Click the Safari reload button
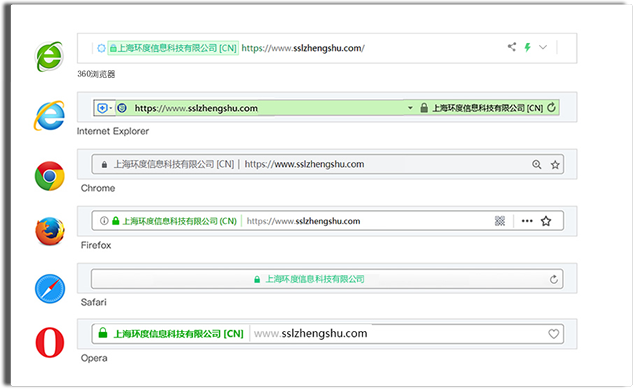 (x=554, y=279)
